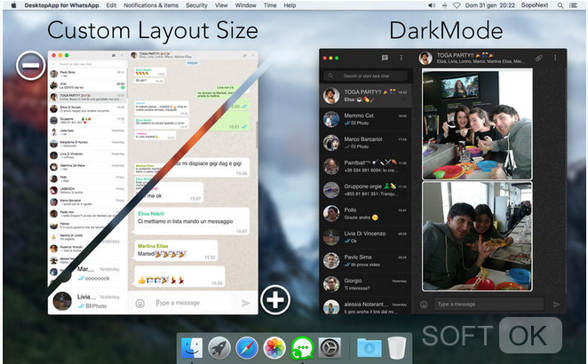
Task: Select the Pavlo Sima chat
Action: coord(366,261)
